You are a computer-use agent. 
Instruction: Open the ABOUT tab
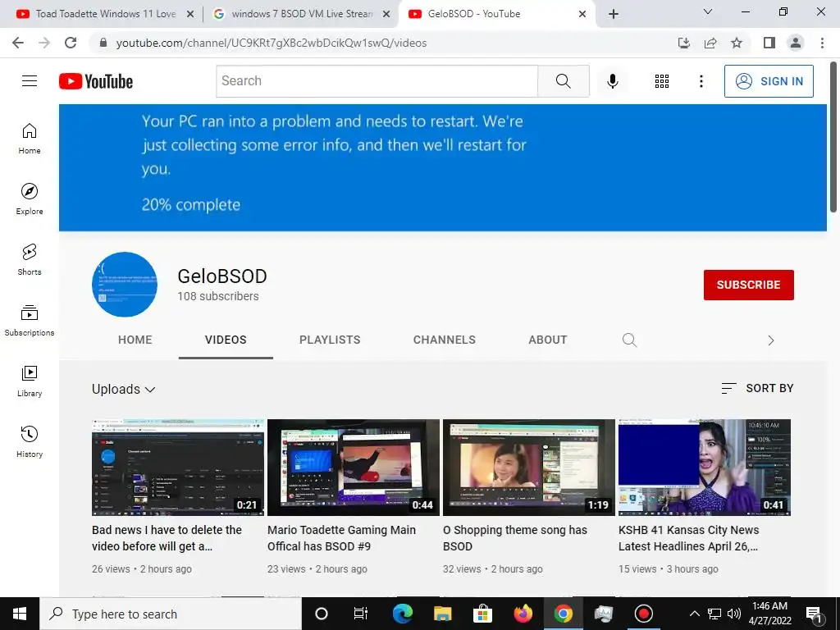click(547, 340)
